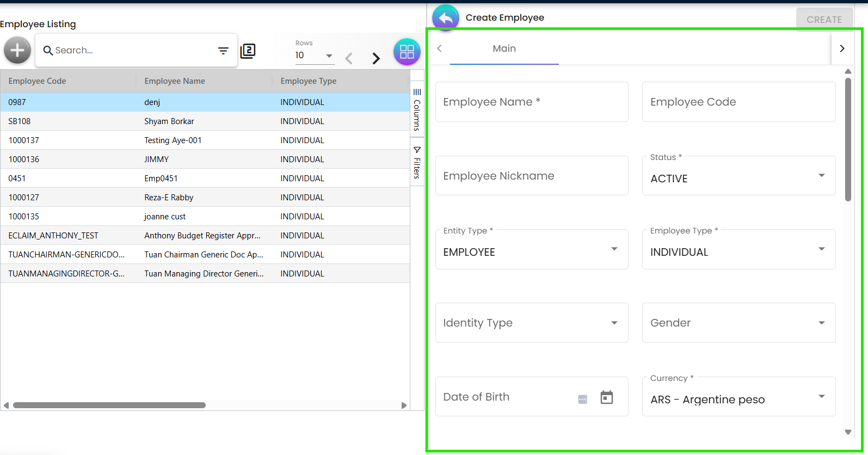Click employee code 1000135
This screenshot has height=455, width=868.
click(24, 217)
